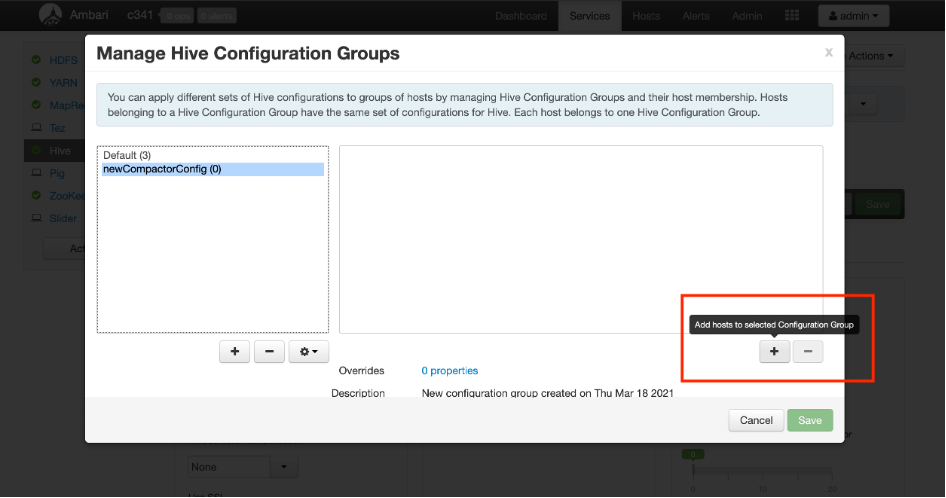Open the 0 properties overrides link
The width and height of the screenshot is (946, 498).
449,371
